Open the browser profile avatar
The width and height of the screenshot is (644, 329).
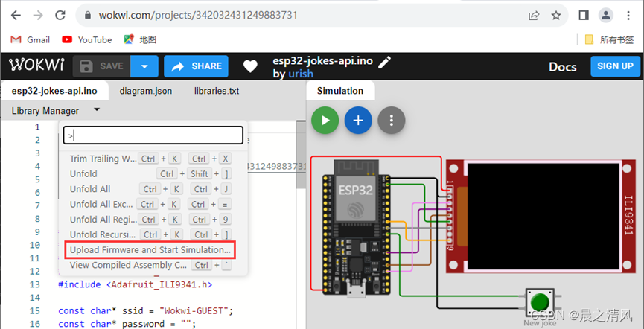point(605,16)
